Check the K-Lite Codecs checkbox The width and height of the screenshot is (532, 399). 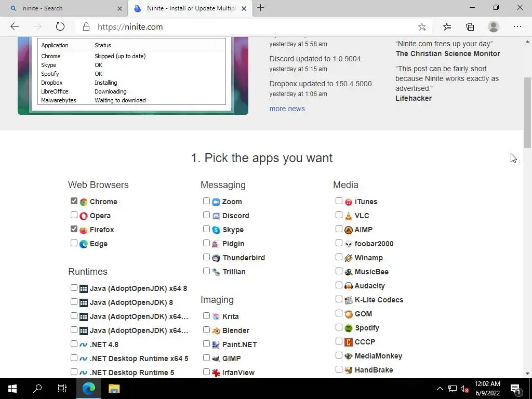[x=339, y=299]
